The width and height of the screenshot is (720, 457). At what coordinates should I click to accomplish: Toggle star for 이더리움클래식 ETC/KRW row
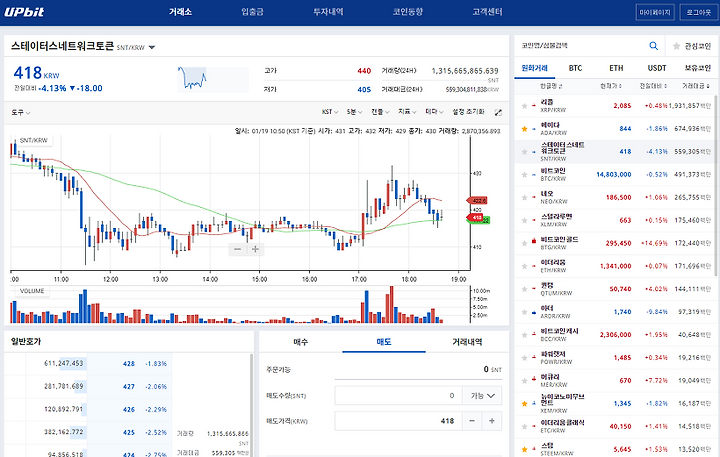tap(524, 426)
